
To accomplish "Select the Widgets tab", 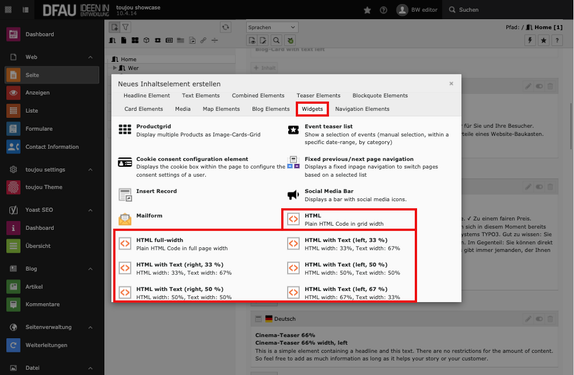I will coord(312,109).
